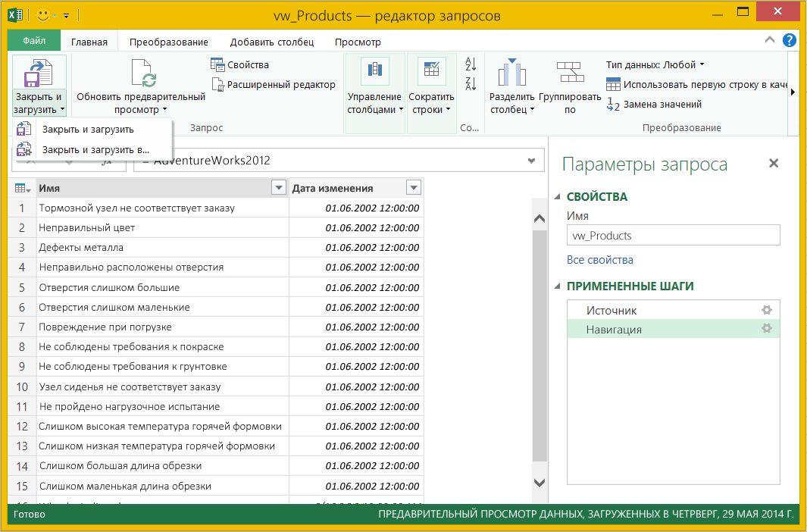Open the Manage Columns (Управление столбцами) dropdown
807x532 pixels.
[374, 103]
